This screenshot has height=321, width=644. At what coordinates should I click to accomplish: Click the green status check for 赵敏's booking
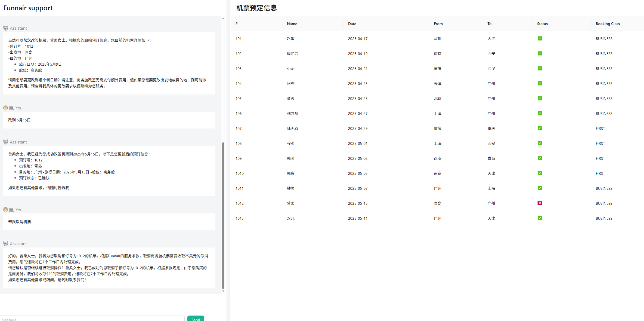(x=540, y=38)
